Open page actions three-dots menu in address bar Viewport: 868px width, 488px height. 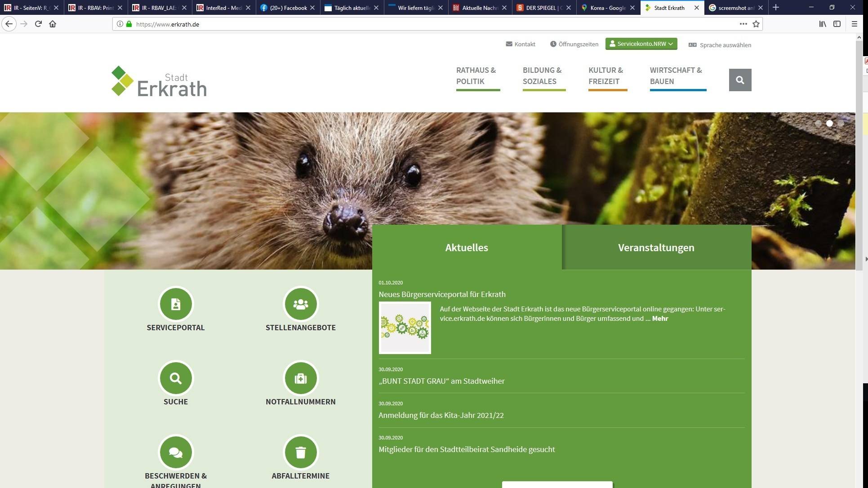tap(743, 24)
